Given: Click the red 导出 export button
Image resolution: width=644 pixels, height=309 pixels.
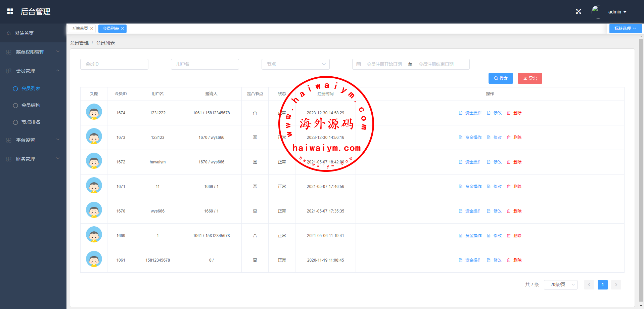Looking at the screenshot, I should click(x=530, y=78).
